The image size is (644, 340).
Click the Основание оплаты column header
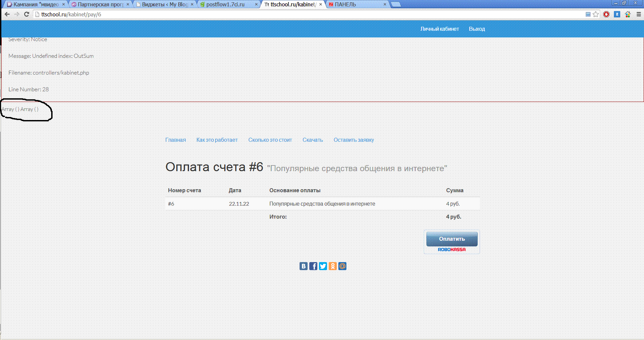[295, 191]
